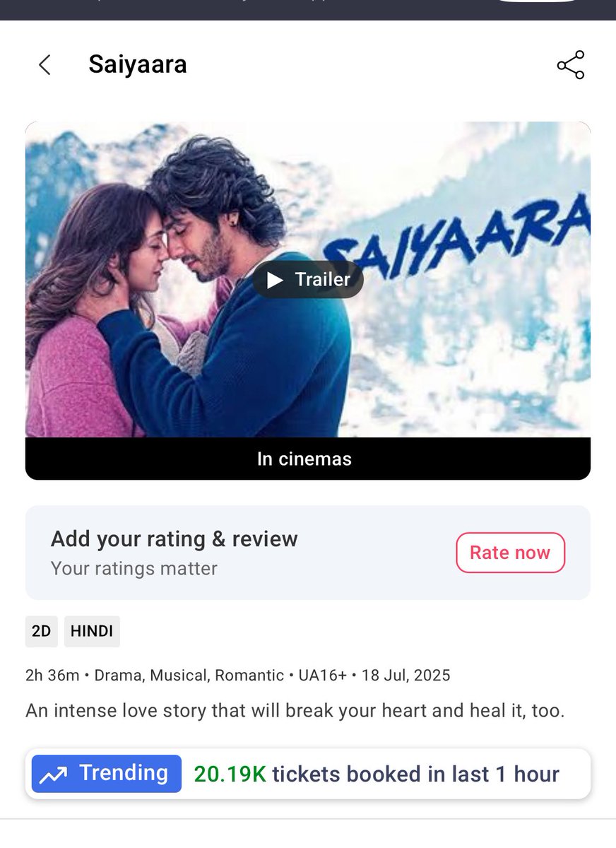This screenshot has height=848, width=616.
Task: Tap the 20.19K tickets booked text
Action: pyautogui.click(x=377, y=775)
